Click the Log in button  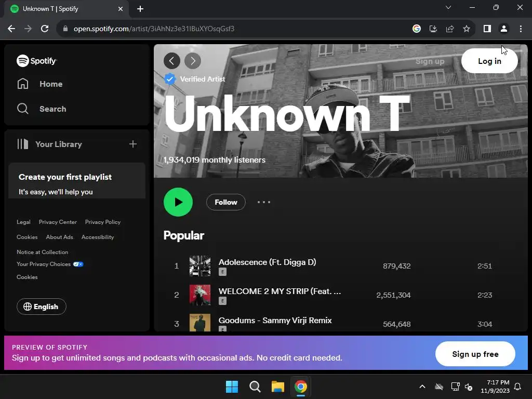tap(489, 61)
